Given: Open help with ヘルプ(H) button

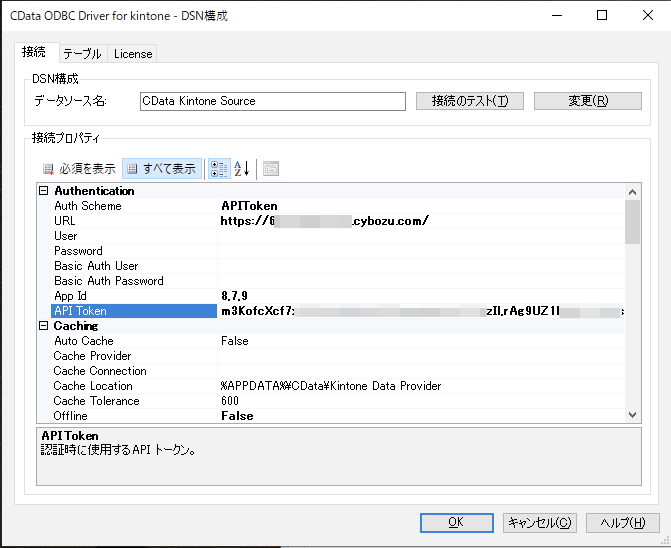Looking at the screenshot, I should coord(623,523).
